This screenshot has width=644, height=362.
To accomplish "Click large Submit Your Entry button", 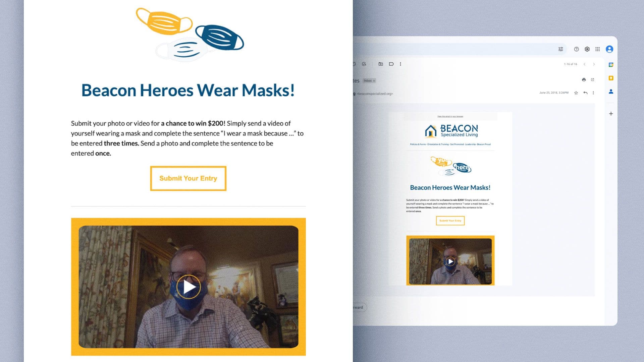I will point(188,178).
